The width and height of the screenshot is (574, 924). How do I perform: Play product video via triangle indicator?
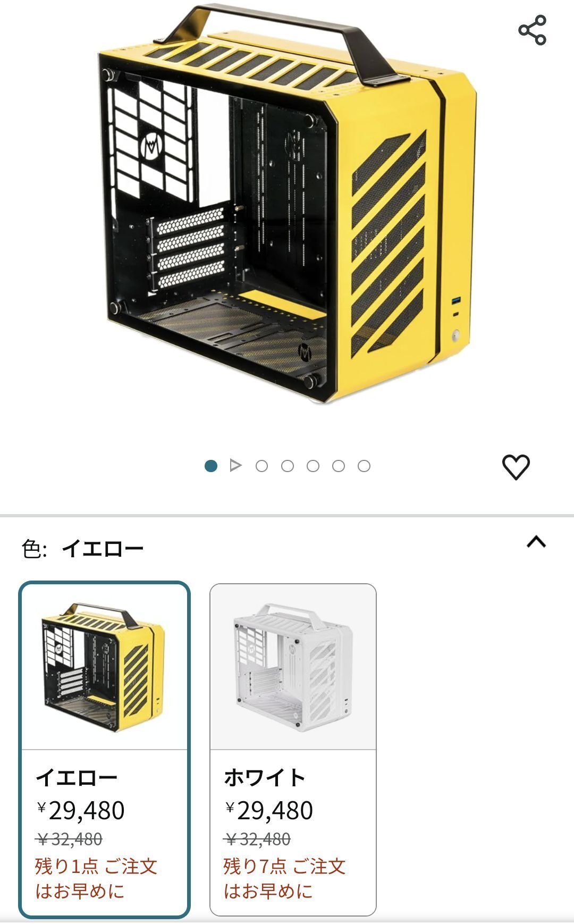point(236,466)
